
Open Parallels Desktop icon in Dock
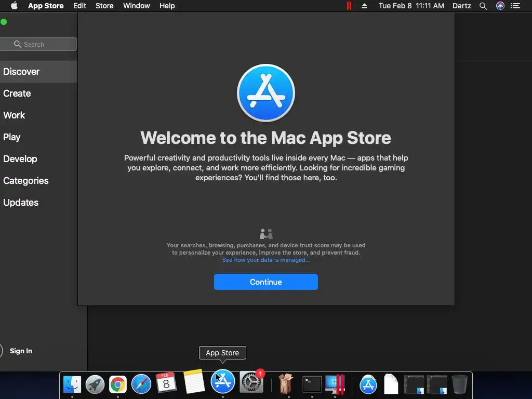(x=335, y=384)
